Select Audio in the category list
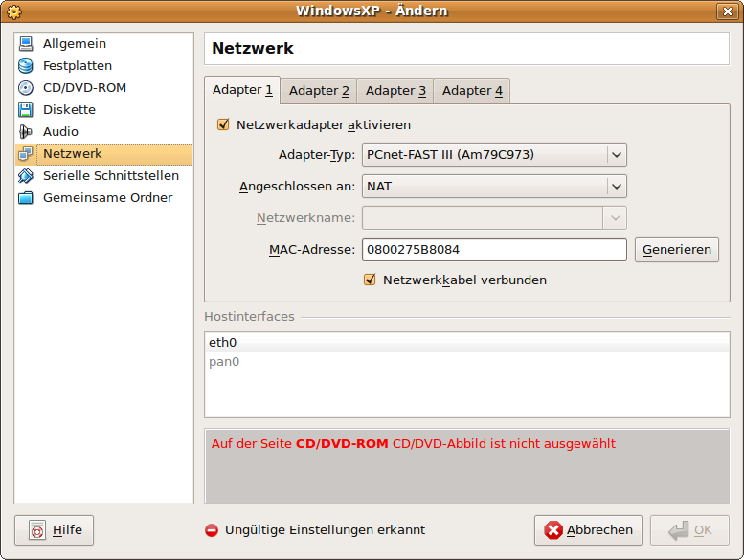This screenshot has width=744, height=560. tap(104, 132)
